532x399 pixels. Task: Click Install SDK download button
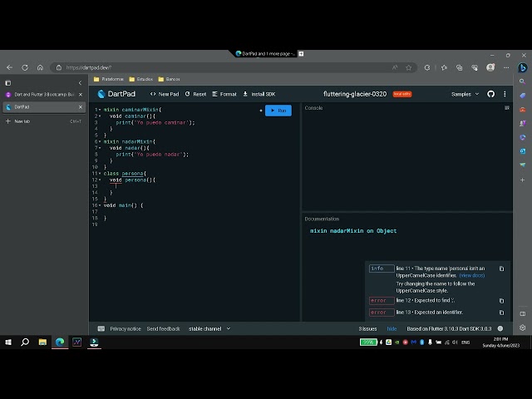tap(259, 94)
